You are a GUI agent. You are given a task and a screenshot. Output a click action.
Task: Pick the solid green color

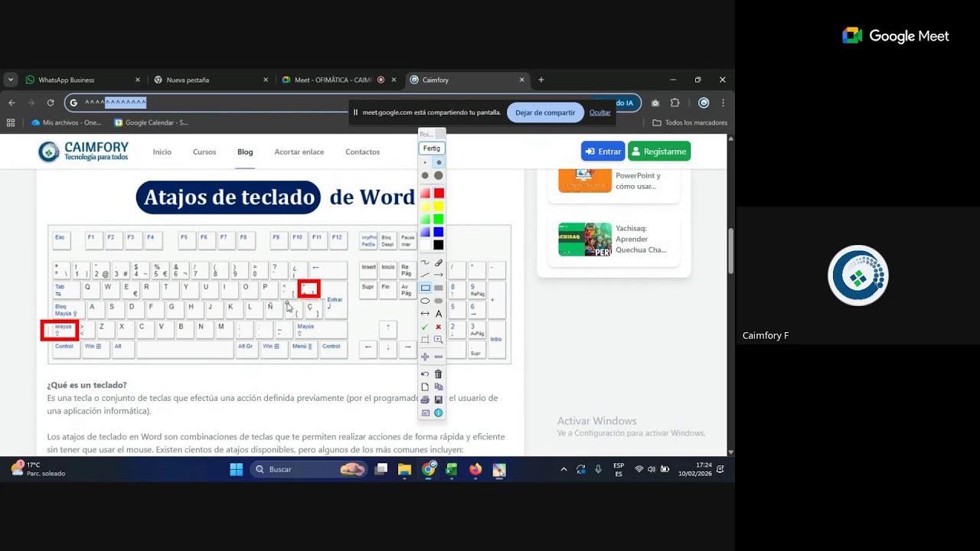(439, 219)
